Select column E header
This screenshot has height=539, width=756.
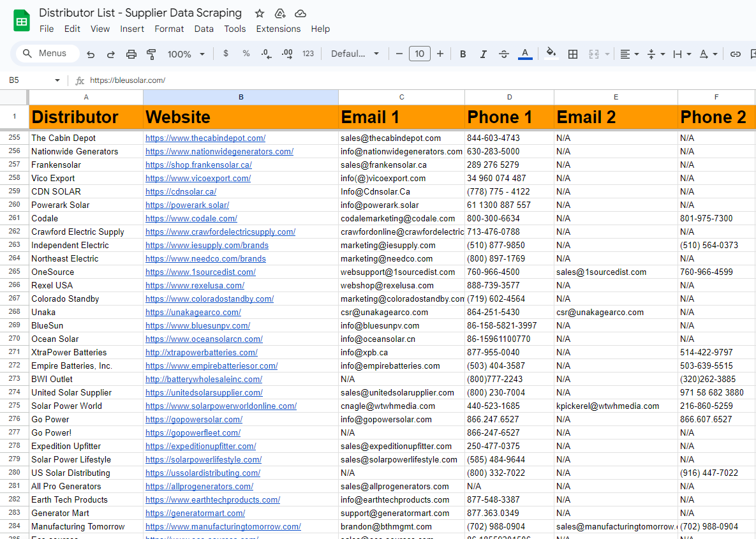pyautogui.click(x=616, y=98)
